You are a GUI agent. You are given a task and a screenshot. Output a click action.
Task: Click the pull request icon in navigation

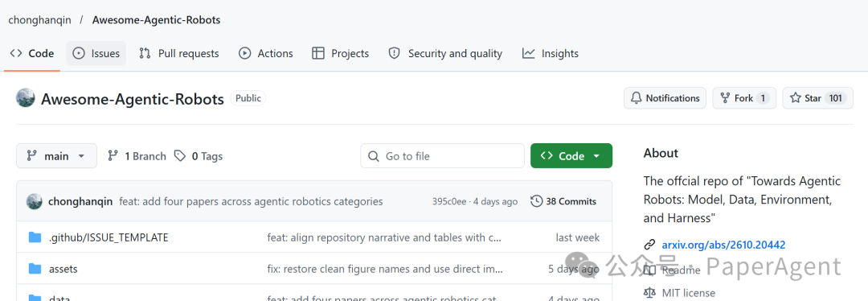(x=145, y=53)
